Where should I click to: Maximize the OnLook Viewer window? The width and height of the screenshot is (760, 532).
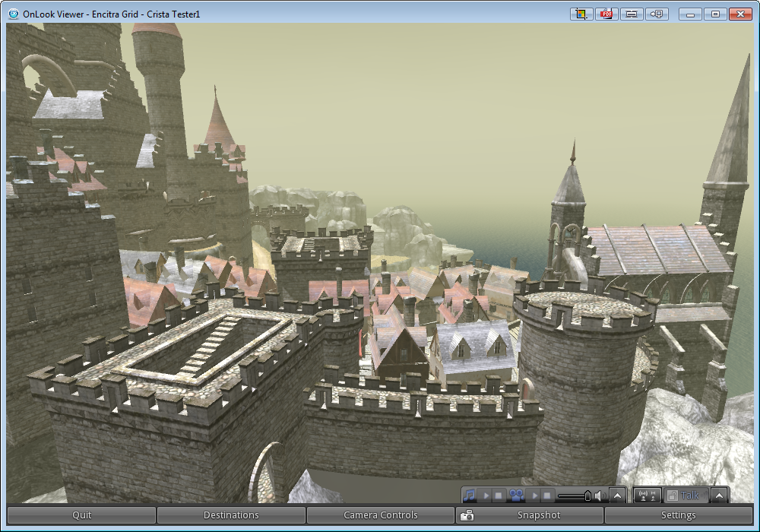[715, 14]
